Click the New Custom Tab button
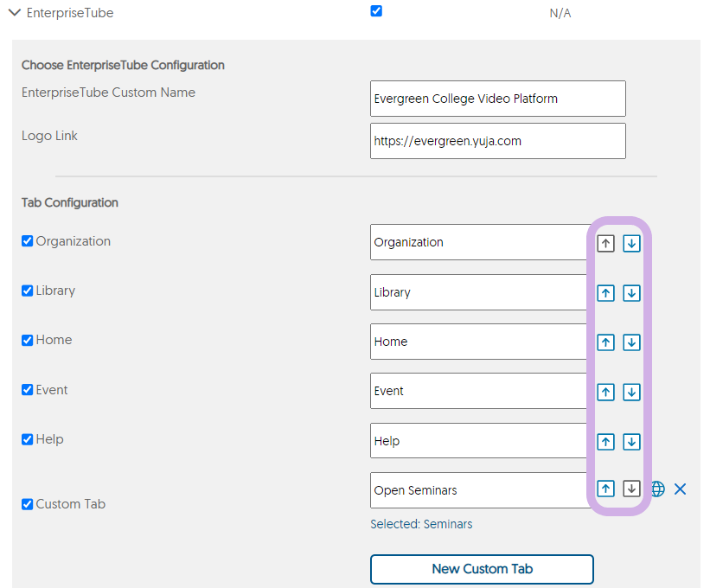Screen dimensions: 710x588 [482, 569]
